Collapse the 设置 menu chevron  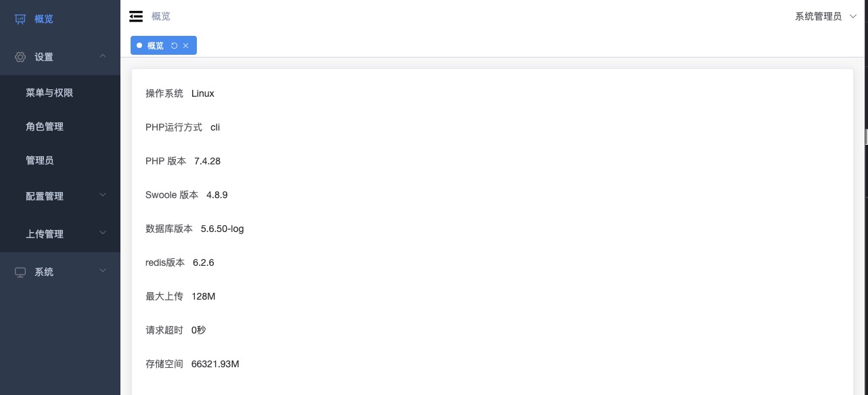(103, 56)
